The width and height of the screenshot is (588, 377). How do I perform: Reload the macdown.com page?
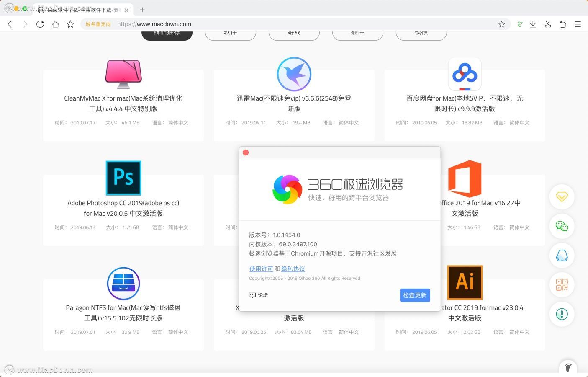click(x=40, y=24)
